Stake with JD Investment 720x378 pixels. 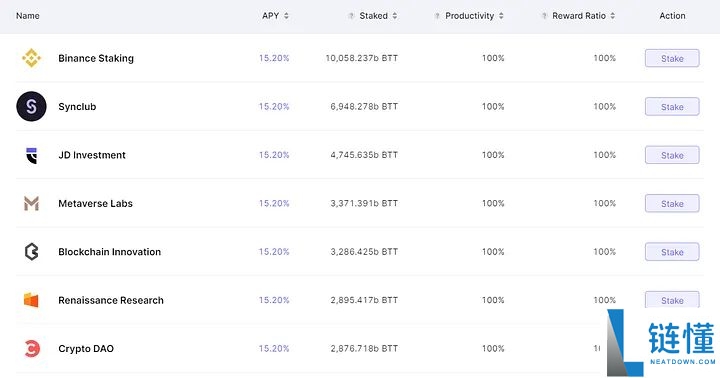click(672, 155)
